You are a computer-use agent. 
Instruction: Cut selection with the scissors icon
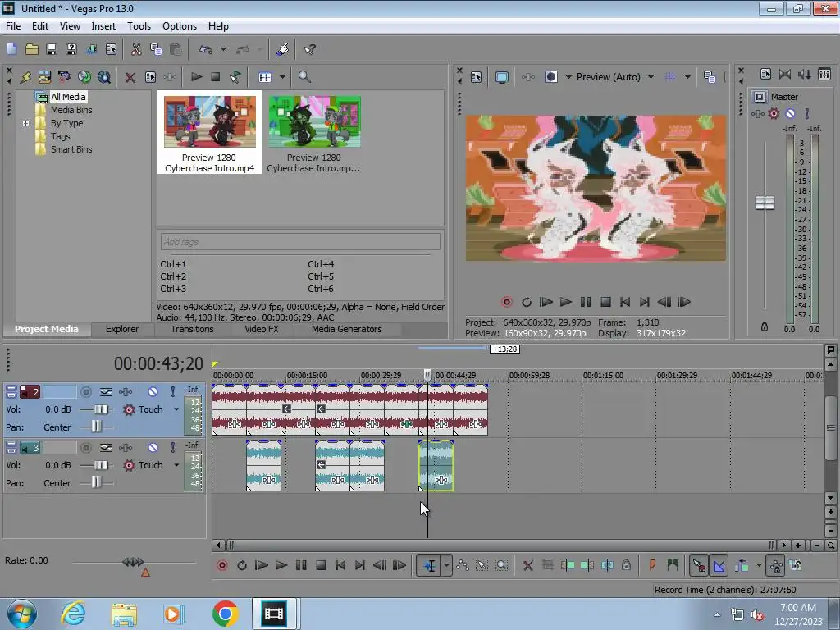[x=136, y=49]
